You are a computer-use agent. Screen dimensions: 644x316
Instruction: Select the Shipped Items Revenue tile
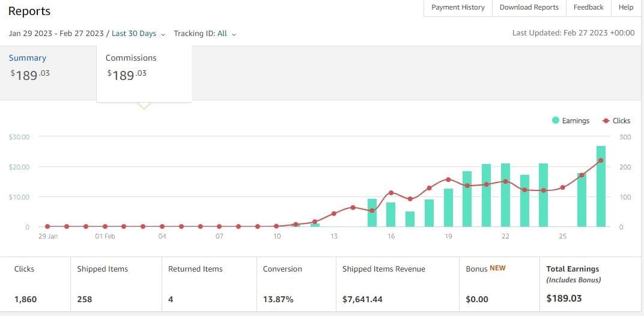(397, 284)
